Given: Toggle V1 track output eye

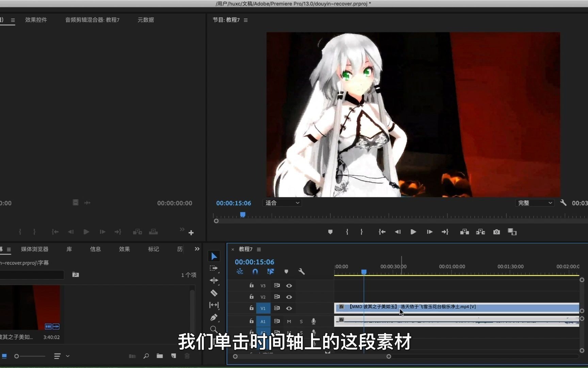Looking at the screenshot, I should [289, 308].
